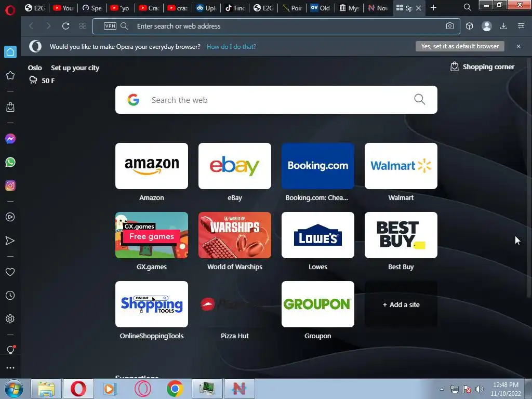The image size is (532, 399).
Task: Switch to the Nov tab
Action: click(378, 8)
